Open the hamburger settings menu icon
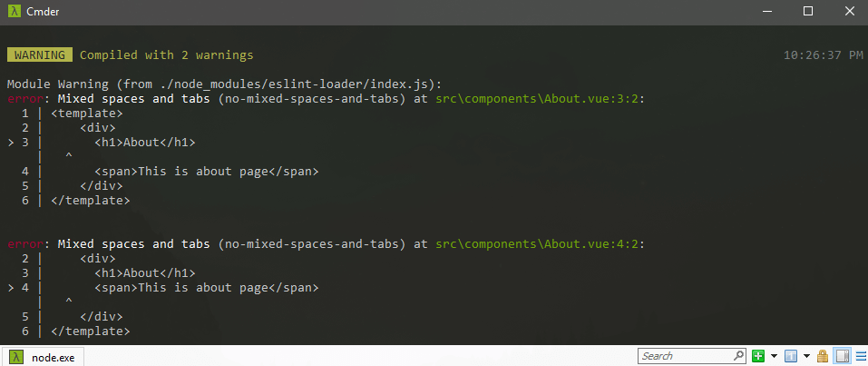This screenshot has height=366, width=868. click(x=860, y=355)
